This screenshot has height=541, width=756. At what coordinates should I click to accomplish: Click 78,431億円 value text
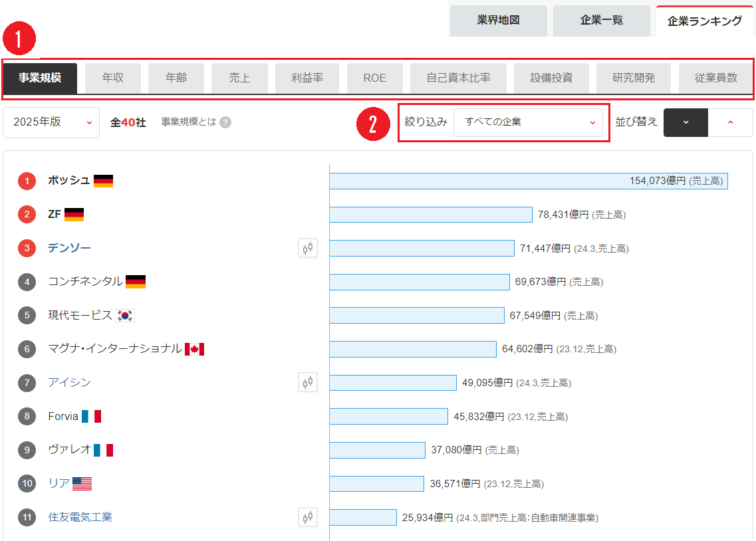coord(563,215)
